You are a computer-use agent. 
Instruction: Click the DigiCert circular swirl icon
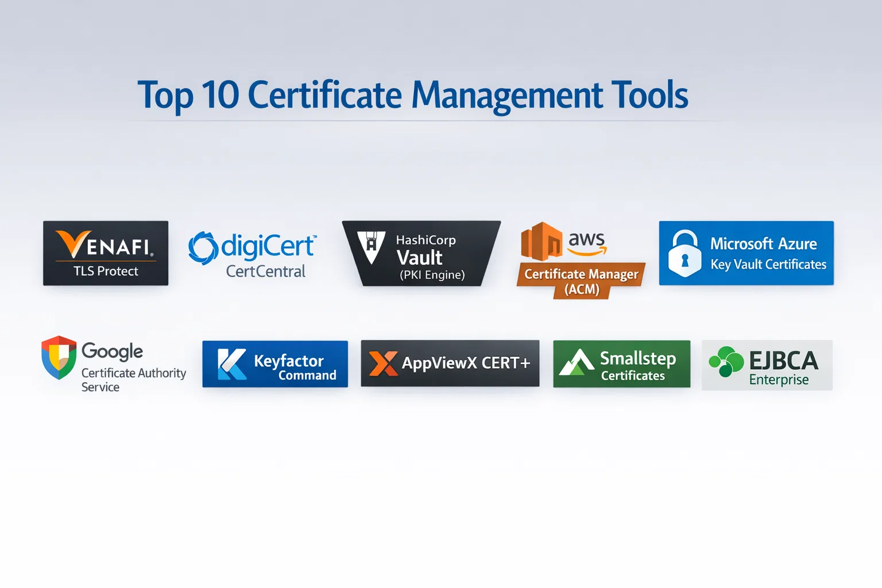pyautogui.click(x=202, y=248)
